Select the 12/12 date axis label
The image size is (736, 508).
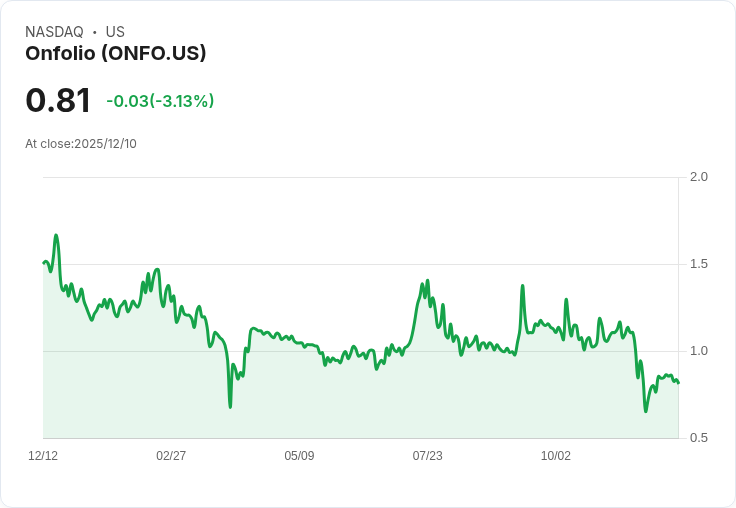(43, 456)
